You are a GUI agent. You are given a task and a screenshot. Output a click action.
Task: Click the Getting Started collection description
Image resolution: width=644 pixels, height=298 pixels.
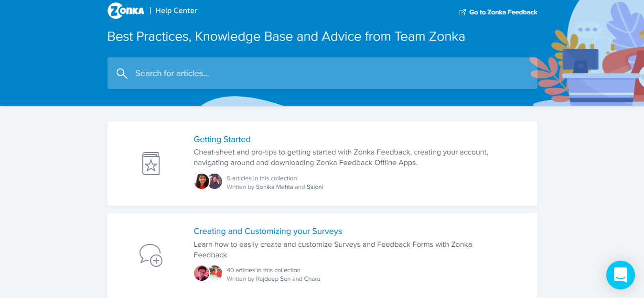click(341, 157)
